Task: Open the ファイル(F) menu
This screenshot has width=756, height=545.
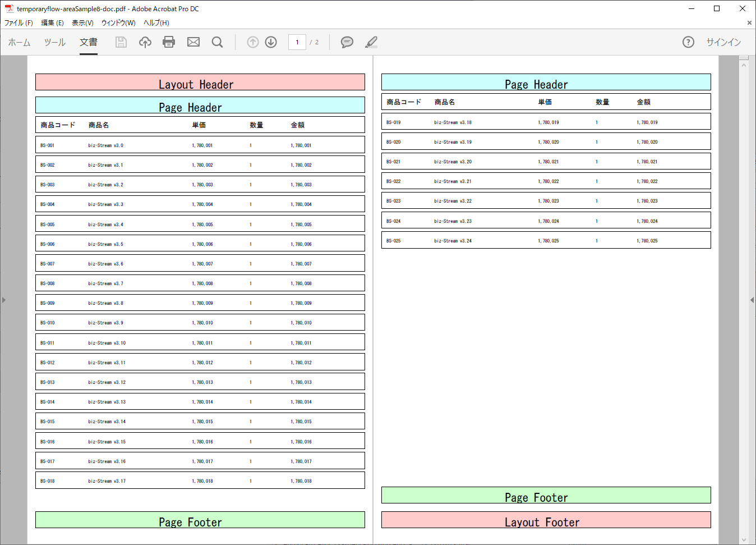Action: click(x=19, y=23)
